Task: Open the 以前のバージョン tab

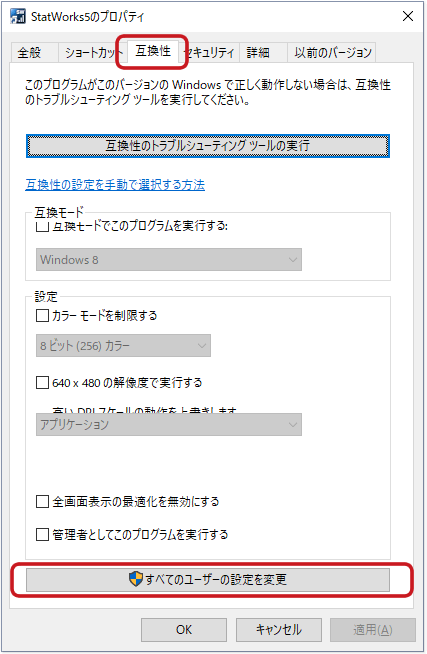Action: (332, 53)
